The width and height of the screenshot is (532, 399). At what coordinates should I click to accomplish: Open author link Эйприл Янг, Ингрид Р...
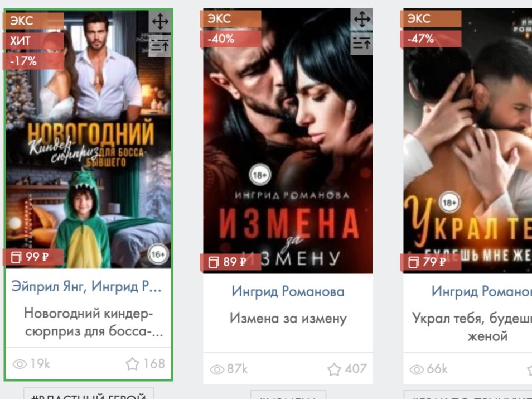[x=86, y=286]
